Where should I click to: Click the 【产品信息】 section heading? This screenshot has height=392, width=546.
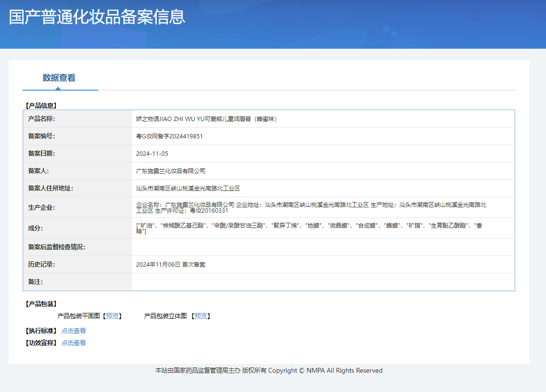pos(41,105)
